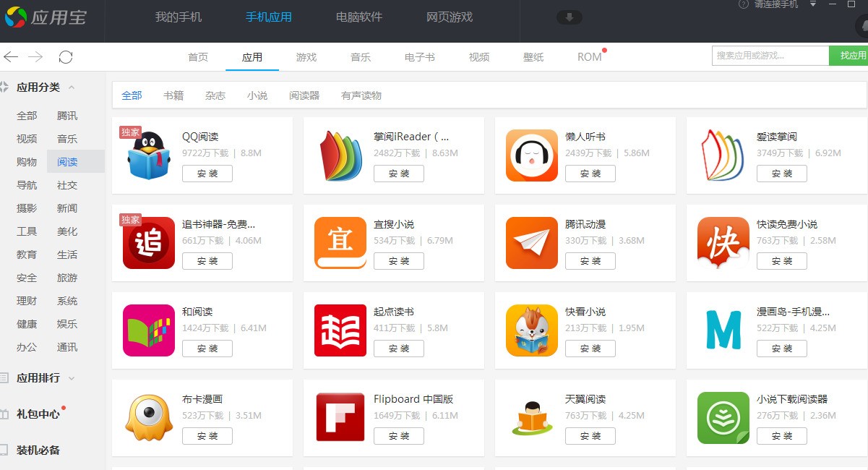This screenshot has width=868, height=470.
Task: Select the 摄影 category in sidebar
Action: (x=27, y=208)
